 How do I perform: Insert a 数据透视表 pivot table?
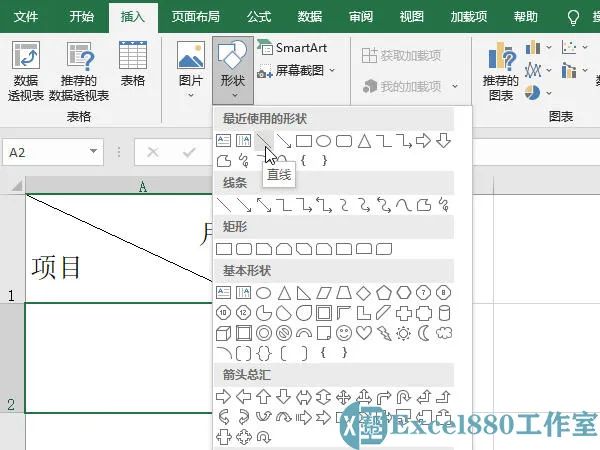pos(26,72)
